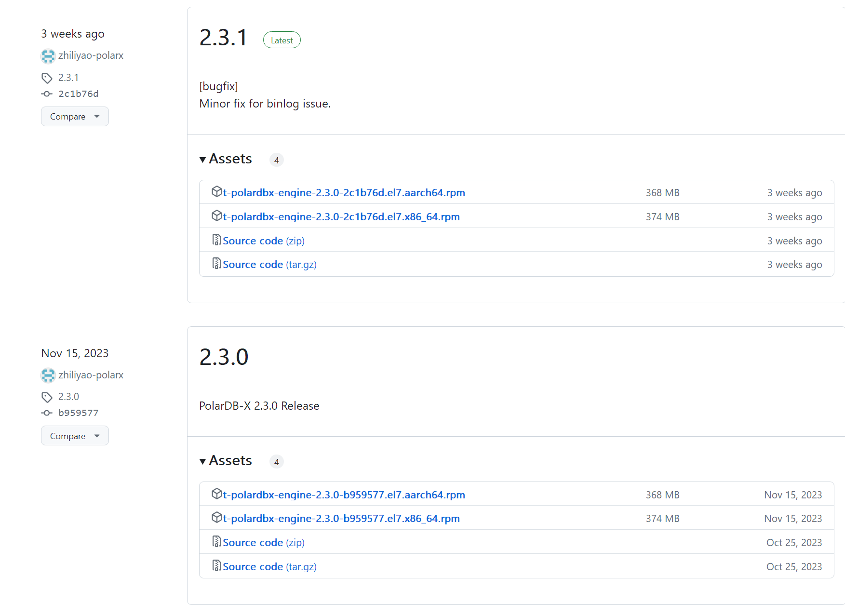Screen dimensions: 845x616
Task: Click 'PolarDB-X 2.3.0 Release' description
Action: (259, 406)
